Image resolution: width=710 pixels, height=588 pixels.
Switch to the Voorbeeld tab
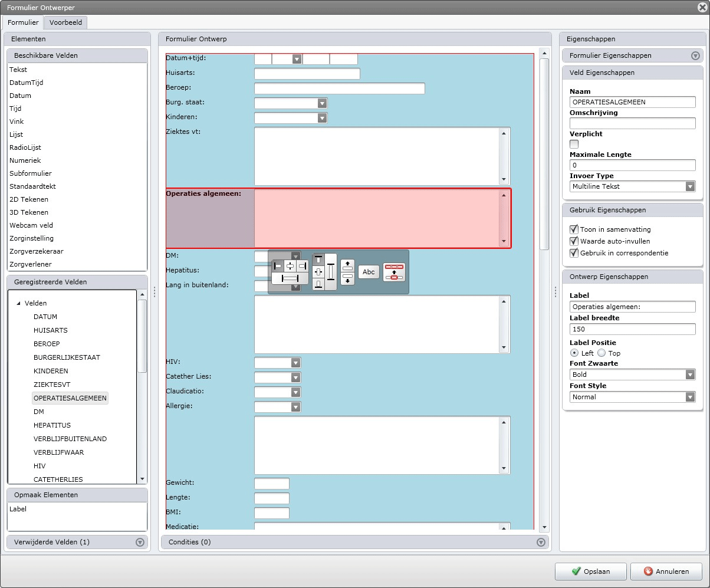(x=67, y=22)
